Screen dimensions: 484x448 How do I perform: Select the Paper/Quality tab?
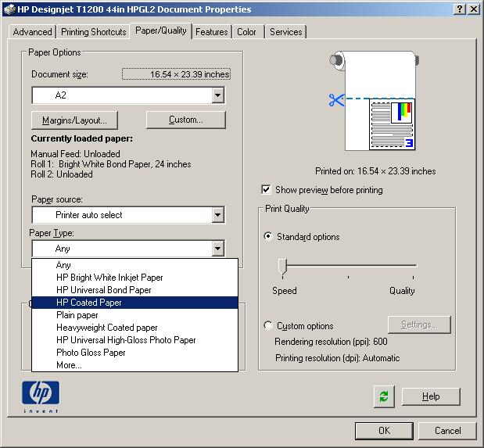click(x=161, y=30)
